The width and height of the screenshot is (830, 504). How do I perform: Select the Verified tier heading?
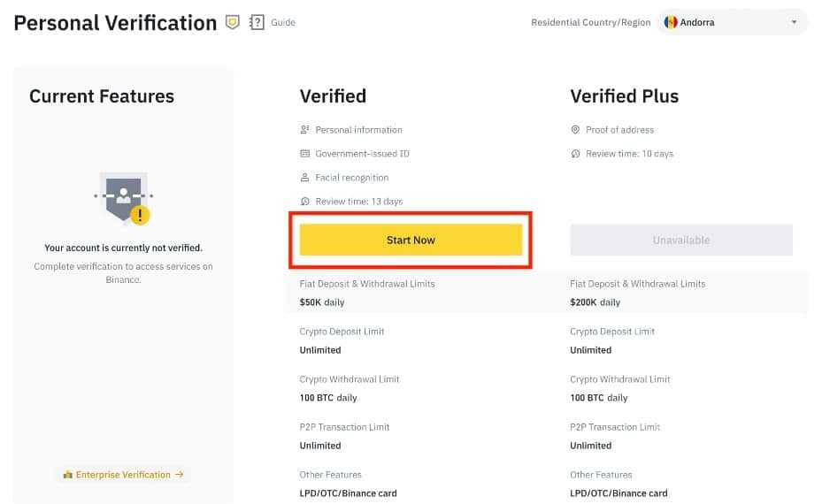click(333, 96)
